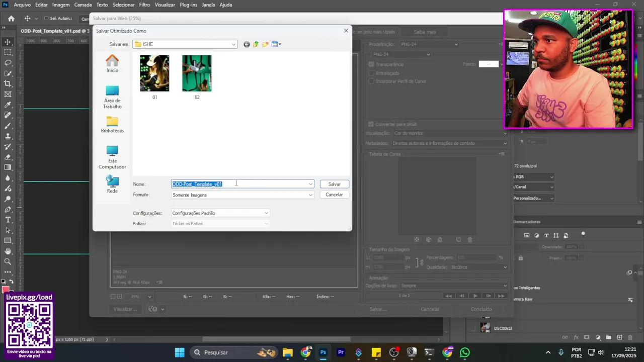Select the Pen tool

[8, 209]
